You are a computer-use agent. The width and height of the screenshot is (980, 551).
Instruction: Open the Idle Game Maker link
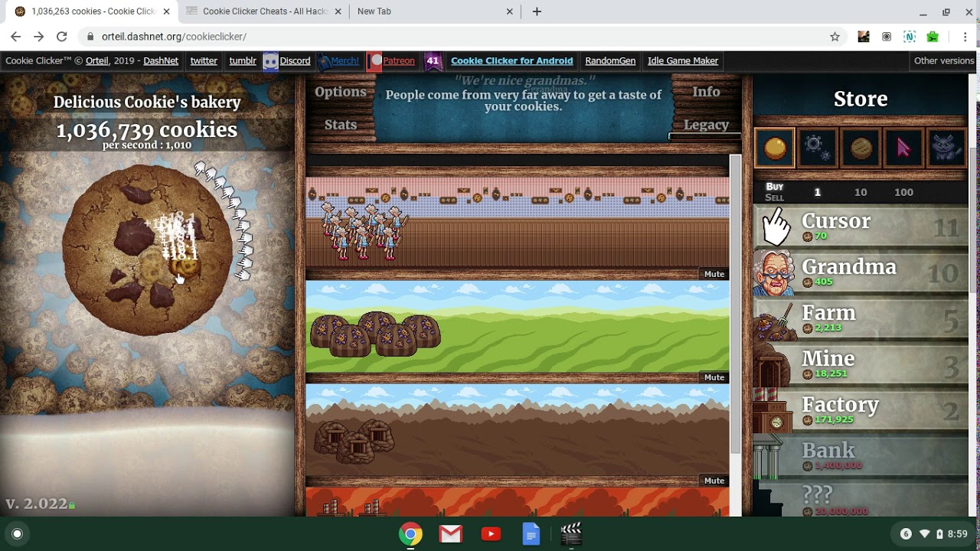point(683,60)
